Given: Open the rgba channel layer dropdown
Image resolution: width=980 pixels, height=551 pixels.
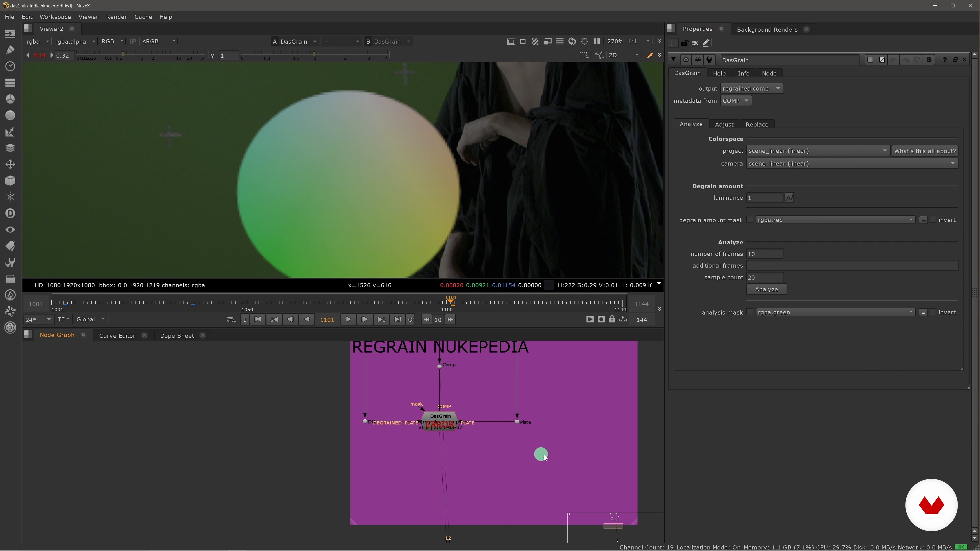Looking at the screenshot, I should point(37,41).
